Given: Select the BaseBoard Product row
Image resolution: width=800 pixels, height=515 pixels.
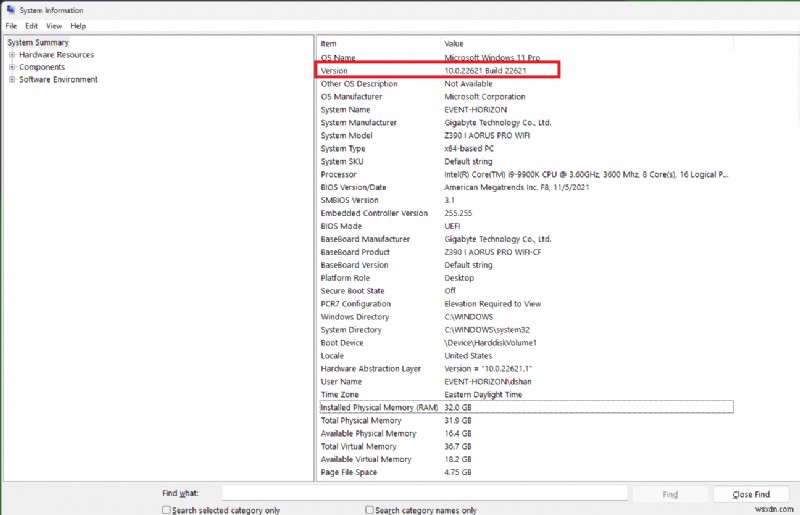Looking at the screenshot, I should [x=525, y=252].
